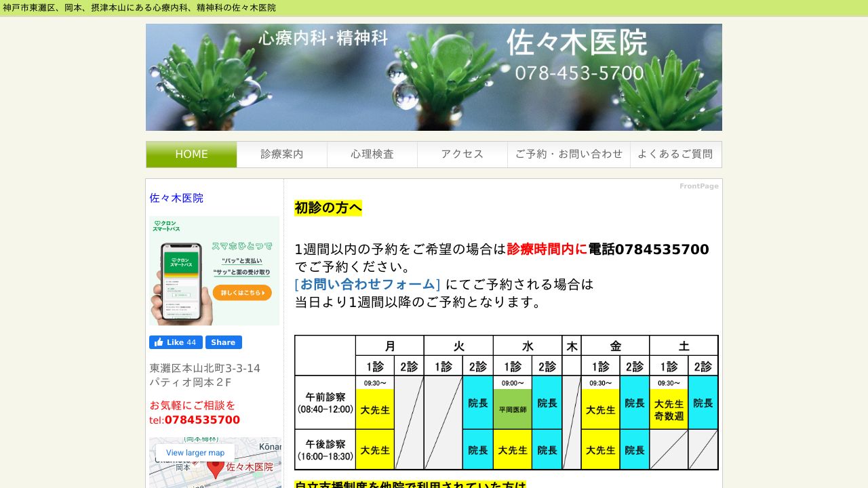Click the red map pin marking 佐々木医院
The height and width of the screenshot is (488, 868).
point(215,468)
